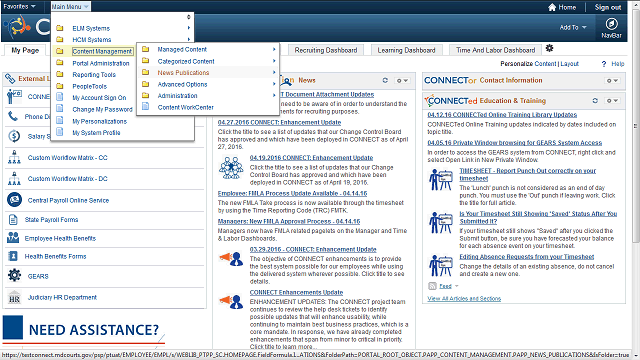Viewport: 640px width, 360px height.
Task: Click the Custom Workflow Matrix - OC icon
Action: point(14,157)
